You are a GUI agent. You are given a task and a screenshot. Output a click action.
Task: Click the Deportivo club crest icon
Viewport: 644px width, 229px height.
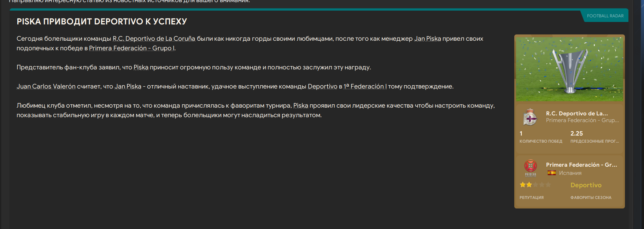click(530, 117)
